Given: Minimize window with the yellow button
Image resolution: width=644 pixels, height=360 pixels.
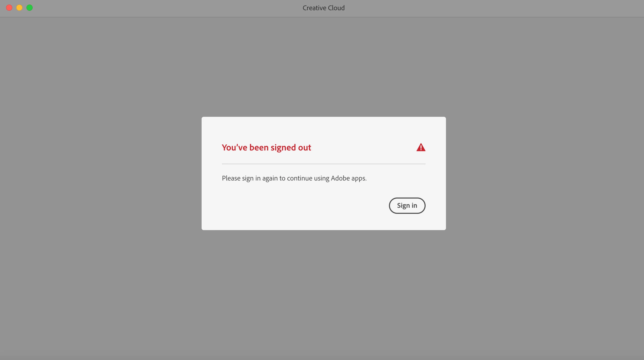Looking at the screenshot, I should (19, 8).
